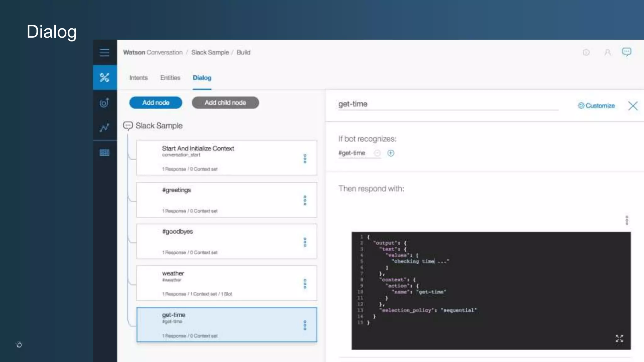Open the hamburger menu in sidebar
644x362 pixels.
click(104, 52)
